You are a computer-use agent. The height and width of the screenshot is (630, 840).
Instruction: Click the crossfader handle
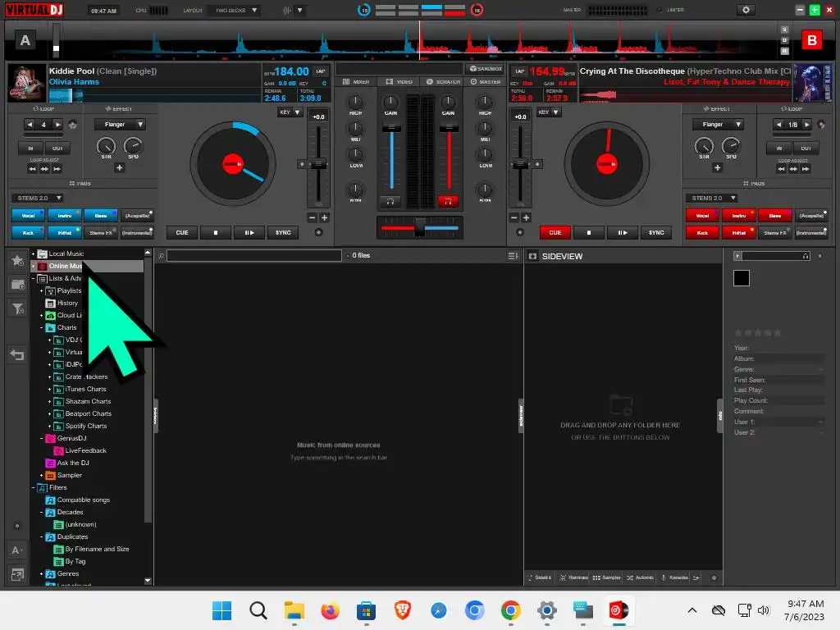coord(420,228)
